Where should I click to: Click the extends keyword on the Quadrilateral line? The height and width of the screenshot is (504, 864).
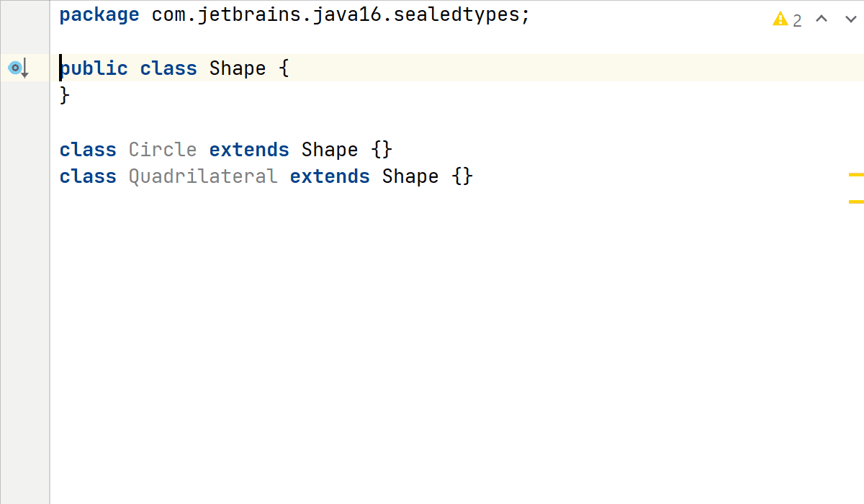click(x=330, y=176)
